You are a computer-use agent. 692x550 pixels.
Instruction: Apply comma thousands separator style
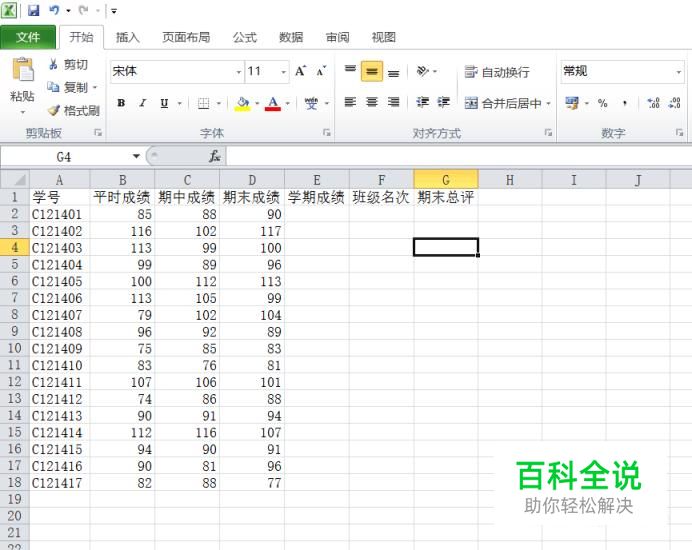click(x=624, y=103)
